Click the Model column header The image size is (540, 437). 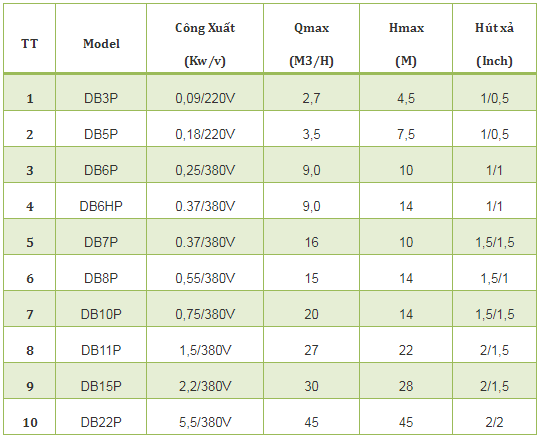101,44
